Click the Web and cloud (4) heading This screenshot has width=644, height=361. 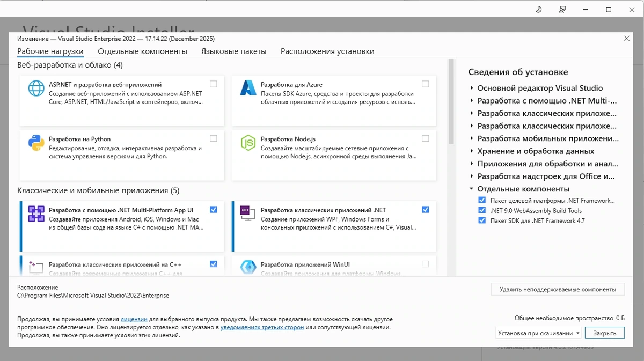(x=70, y=65)
